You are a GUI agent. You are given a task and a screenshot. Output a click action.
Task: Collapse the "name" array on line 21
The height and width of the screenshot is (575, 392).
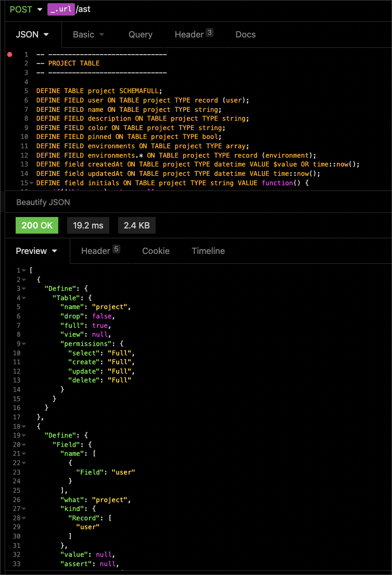coord(24,454)
